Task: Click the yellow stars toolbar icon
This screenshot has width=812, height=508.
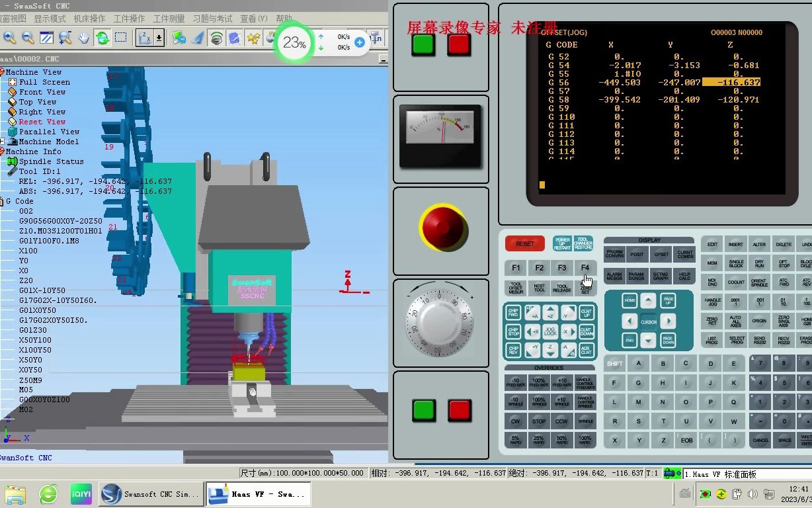Action: tap(253, 38)
